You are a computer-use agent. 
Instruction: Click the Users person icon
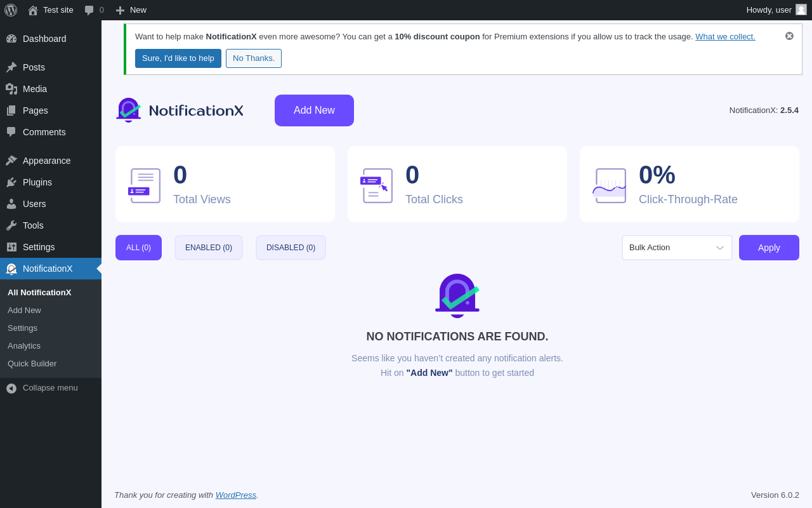click(11, 204)
